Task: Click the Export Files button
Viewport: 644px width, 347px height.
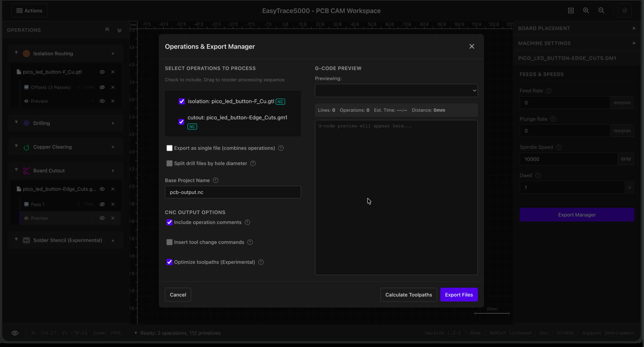Action: (459, 295)
